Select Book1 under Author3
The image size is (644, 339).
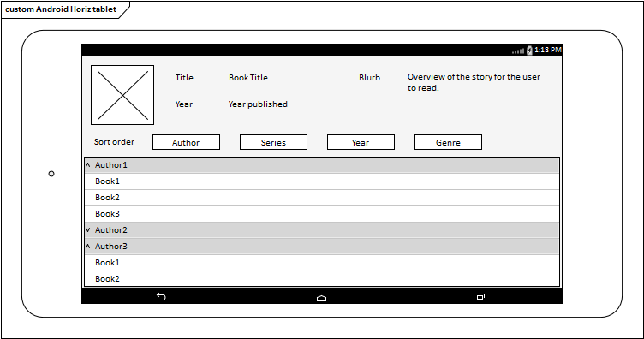pyautogui.click(x=322, y=263)
